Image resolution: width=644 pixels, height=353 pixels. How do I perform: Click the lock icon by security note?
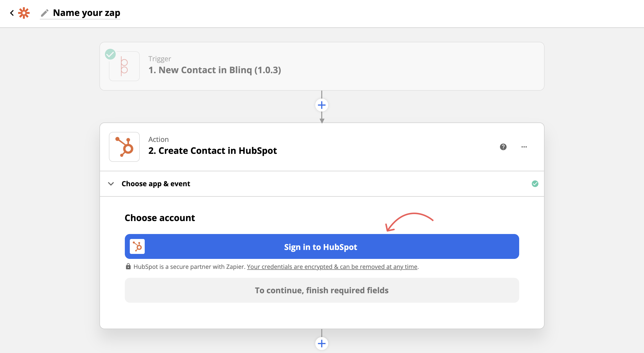click(128, 266)
